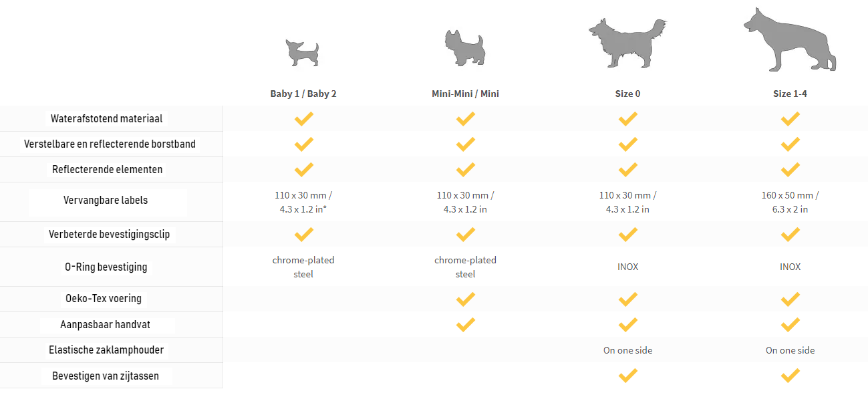
Task: Click Oeko-Tex voering checkmark for Mini-Mini / Mini
Action: [x=465, y=299]
